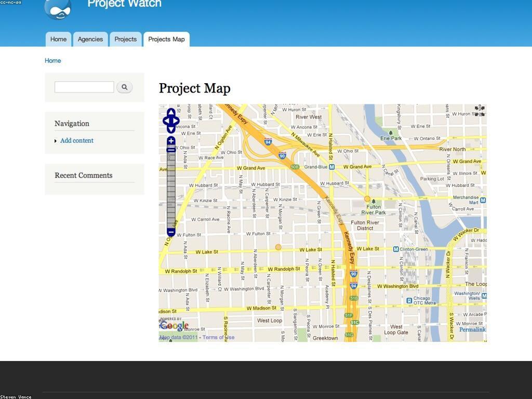Click the gray zoom bar track
This screenshot has width=532, height=399.
click(x=171, y=190)
